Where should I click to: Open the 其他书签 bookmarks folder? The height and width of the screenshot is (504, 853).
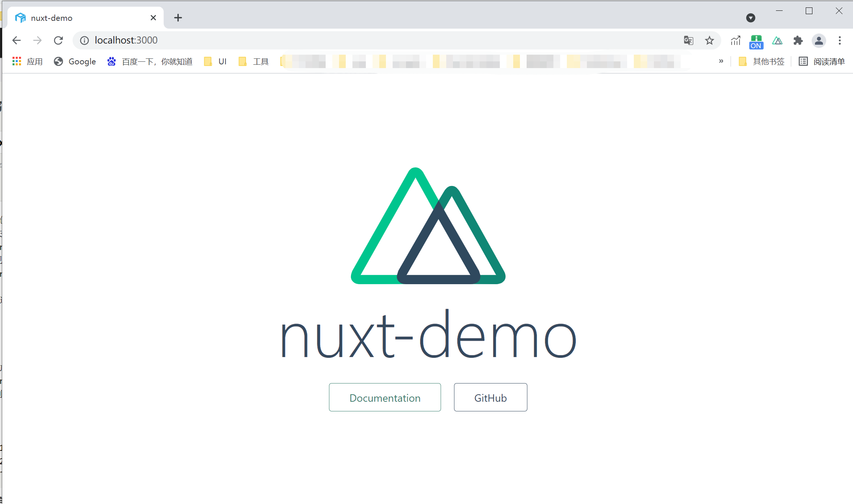(x=761, y=61)
